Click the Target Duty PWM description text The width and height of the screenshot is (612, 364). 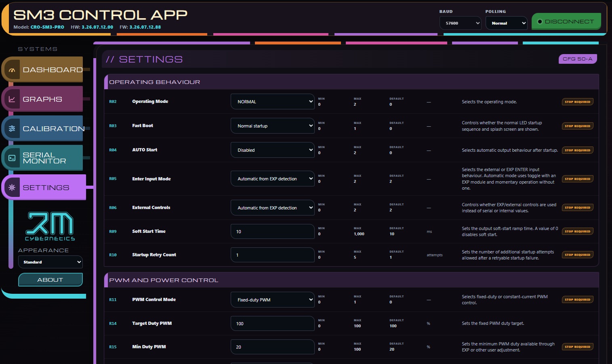493,324
